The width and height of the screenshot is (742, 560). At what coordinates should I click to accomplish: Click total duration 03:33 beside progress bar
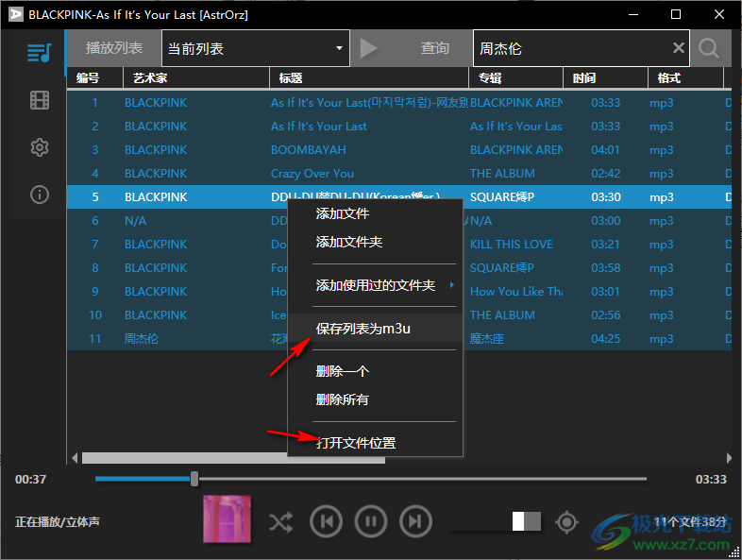pyautogui.click(x=711, y=479)
